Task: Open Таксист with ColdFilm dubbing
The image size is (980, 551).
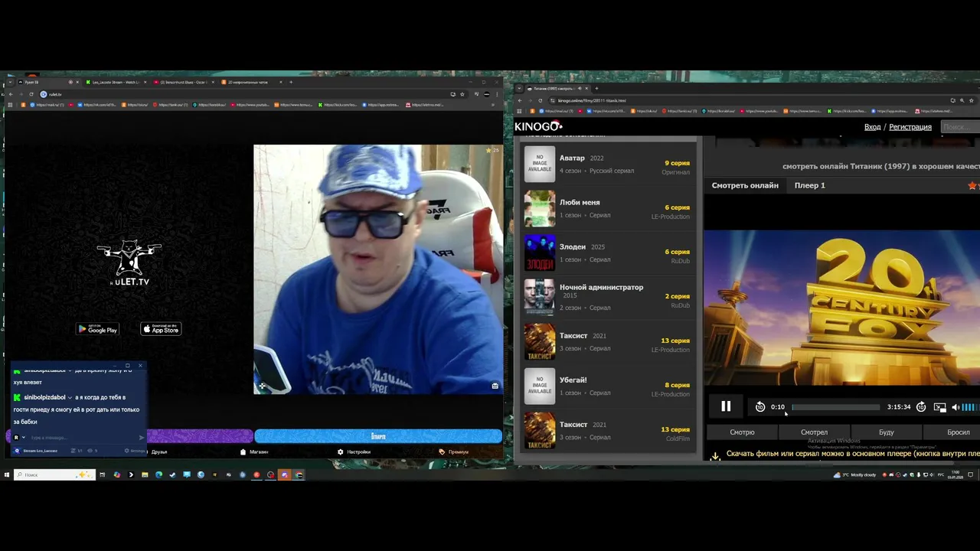Action: [x=607, y=430]
